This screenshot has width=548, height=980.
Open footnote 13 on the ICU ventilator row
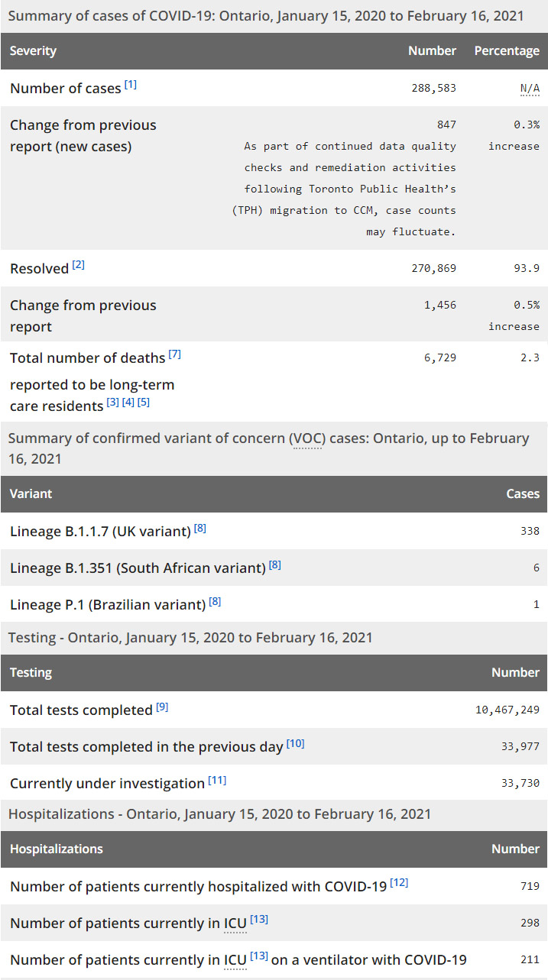[x=259, y=956]
